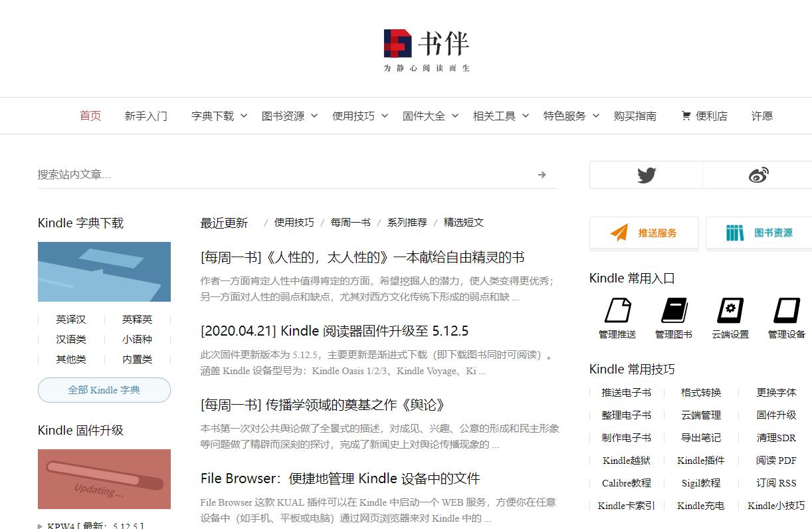Open the 英译汉 dictionary link
Screen dimensions: 812x529
[71, 320]
